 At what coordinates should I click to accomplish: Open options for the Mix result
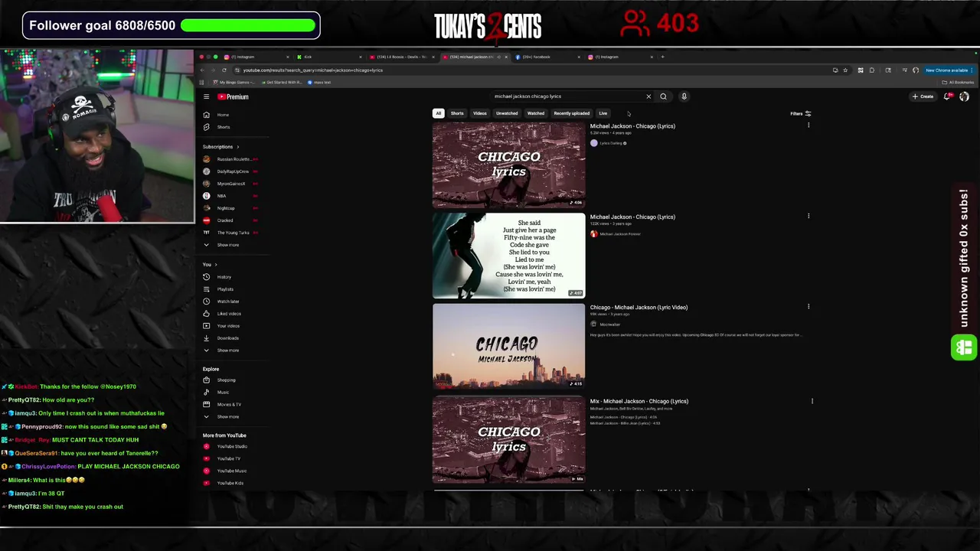(x=812, y=400)
